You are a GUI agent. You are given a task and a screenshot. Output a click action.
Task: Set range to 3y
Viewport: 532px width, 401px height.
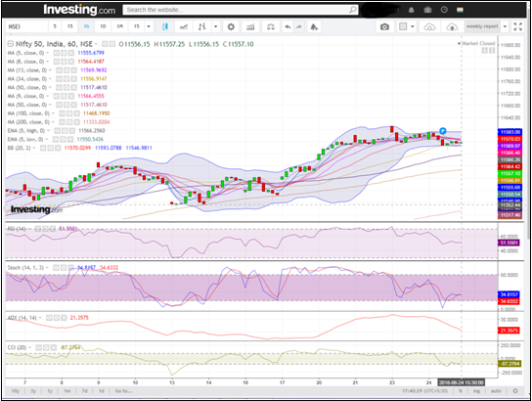click(33, 391)
